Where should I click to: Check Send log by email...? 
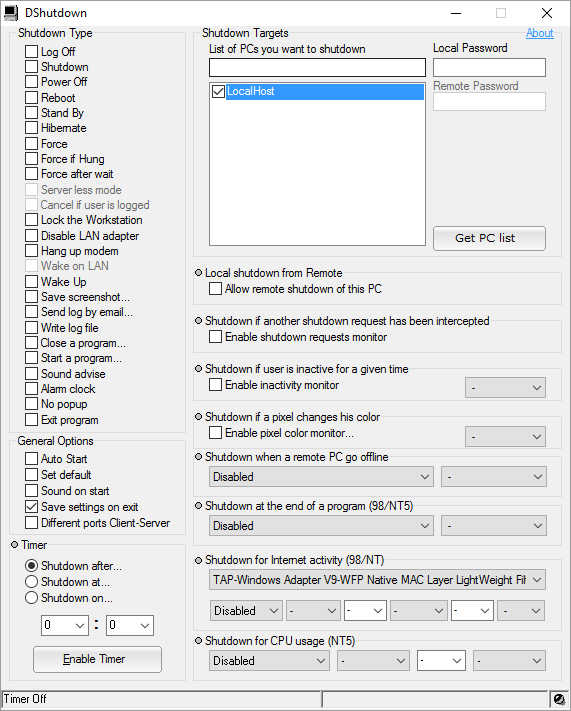coord(31,312)
